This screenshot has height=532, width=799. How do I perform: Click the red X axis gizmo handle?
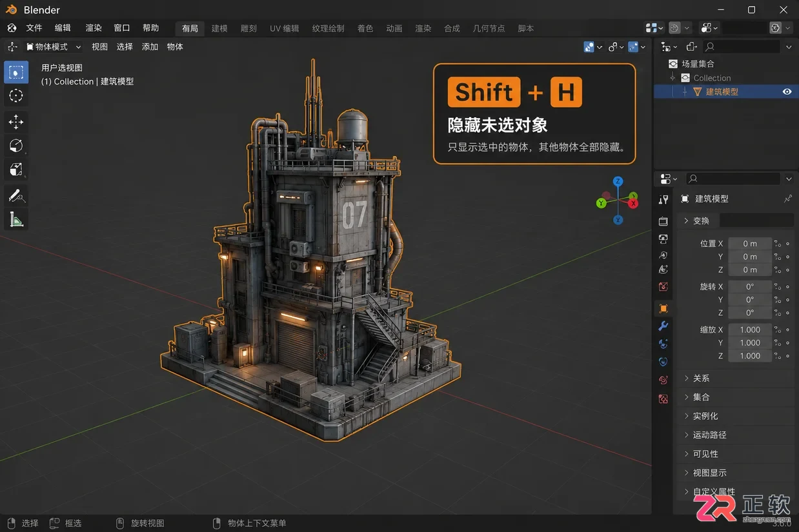pos(634,203)
